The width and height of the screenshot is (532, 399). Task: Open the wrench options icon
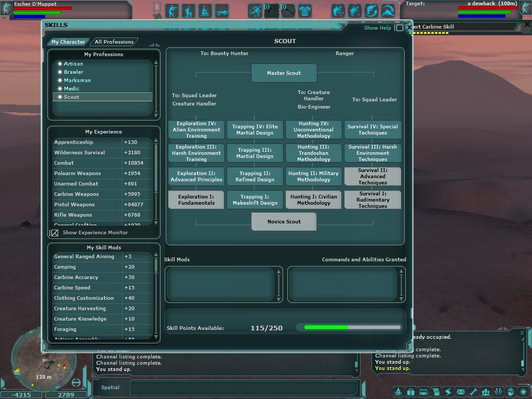pos(473,392)
